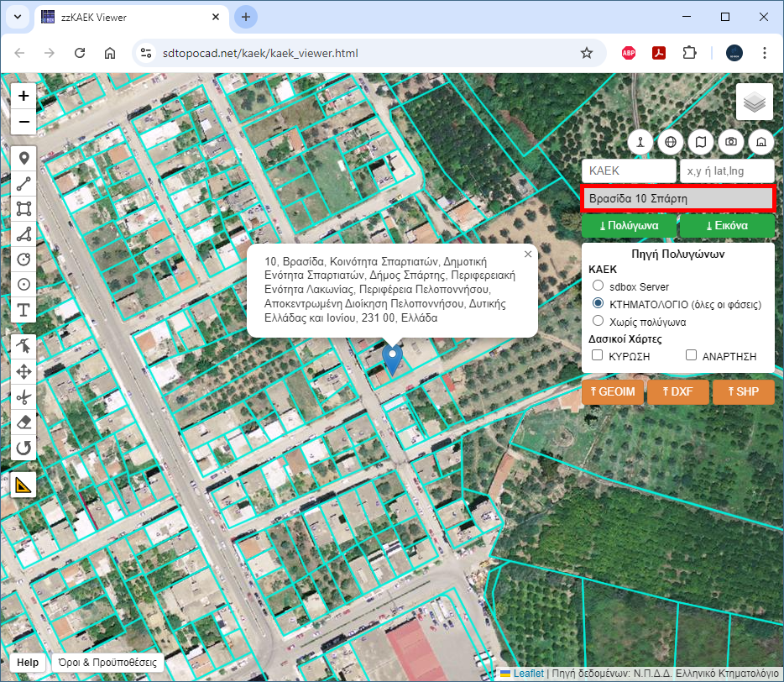This screenshot has width=784, height=682.
Task: Open the browser tab search dropdown
Action: point(16,17)
